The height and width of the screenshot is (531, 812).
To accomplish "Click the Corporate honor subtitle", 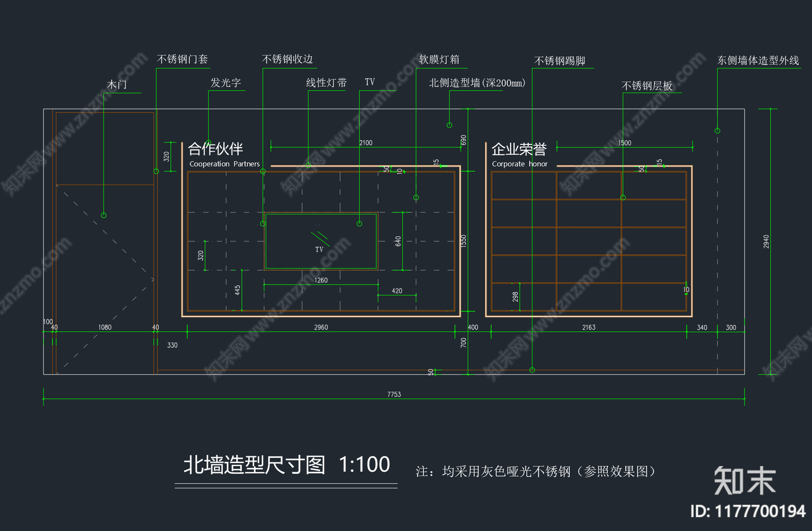I will click(x=520, y=164).
